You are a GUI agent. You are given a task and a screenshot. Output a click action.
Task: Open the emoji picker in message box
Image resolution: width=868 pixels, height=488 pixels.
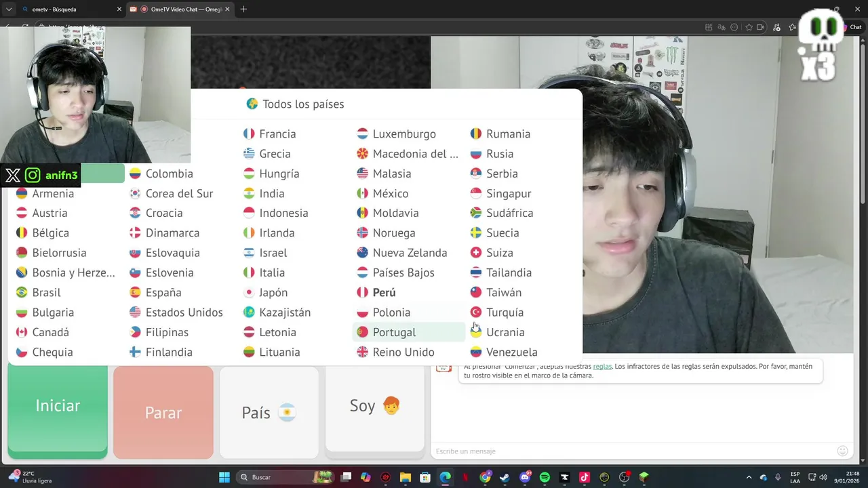click(842, 451)
